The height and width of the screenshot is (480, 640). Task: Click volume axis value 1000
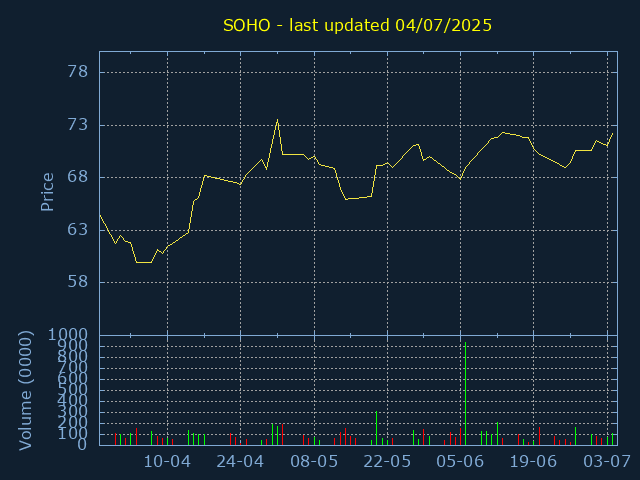68,335
